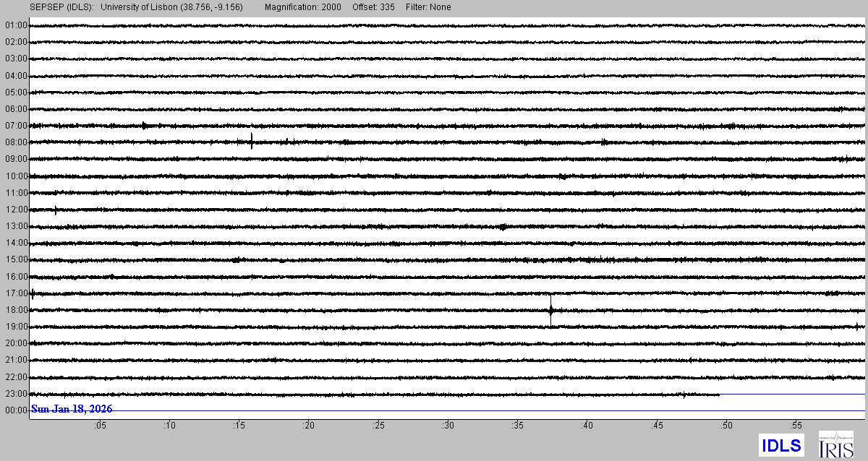Click the Filter: None header text
The width and height of the screenshot is (868, 461).
pyautogui.click(x=430, y=7)
